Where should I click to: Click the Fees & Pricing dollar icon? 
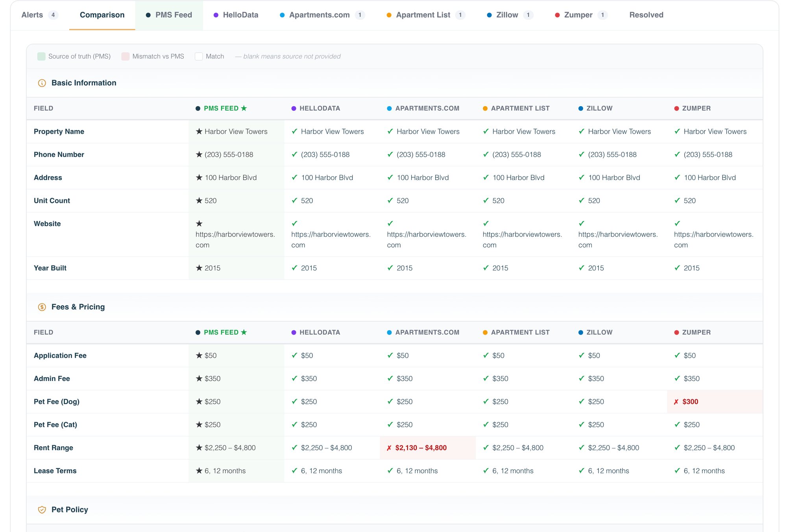click(x=42, y=307)
